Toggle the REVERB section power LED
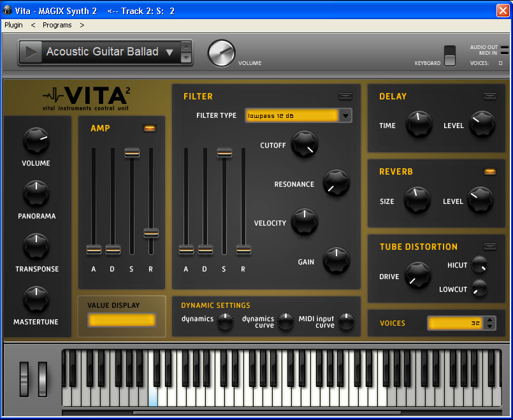Viewport: 513px width, 420px height. [490, 171]
